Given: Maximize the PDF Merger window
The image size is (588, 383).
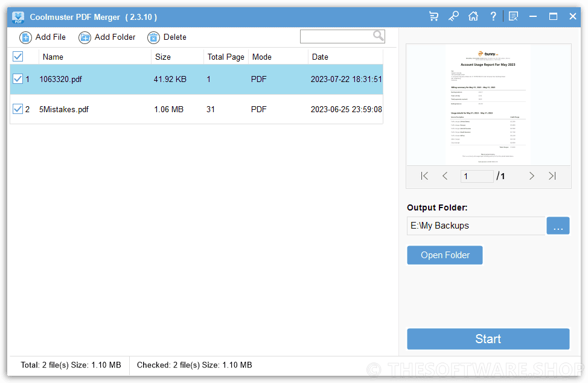Looking at the screenshot, I should click(553, 16).
